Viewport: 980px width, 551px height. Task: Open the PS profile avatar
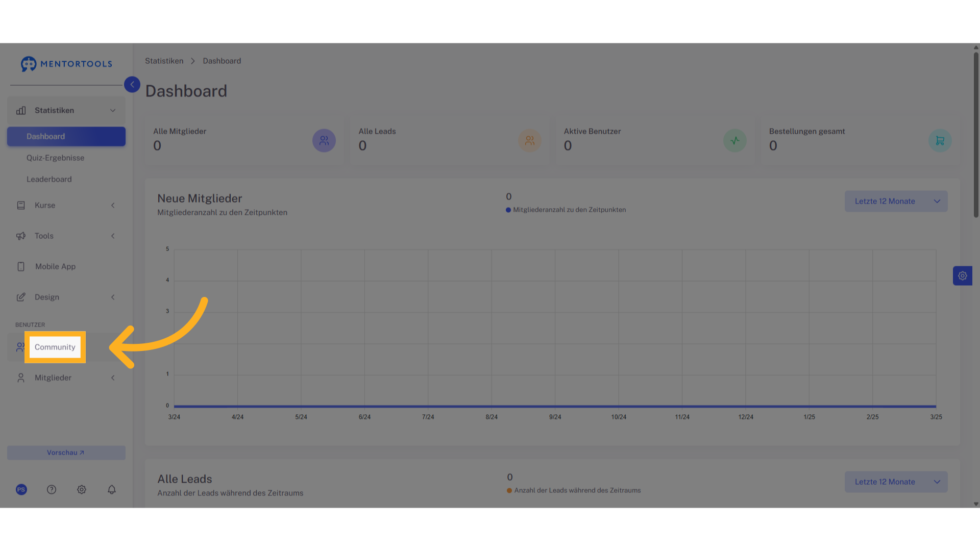pos(21,490)
